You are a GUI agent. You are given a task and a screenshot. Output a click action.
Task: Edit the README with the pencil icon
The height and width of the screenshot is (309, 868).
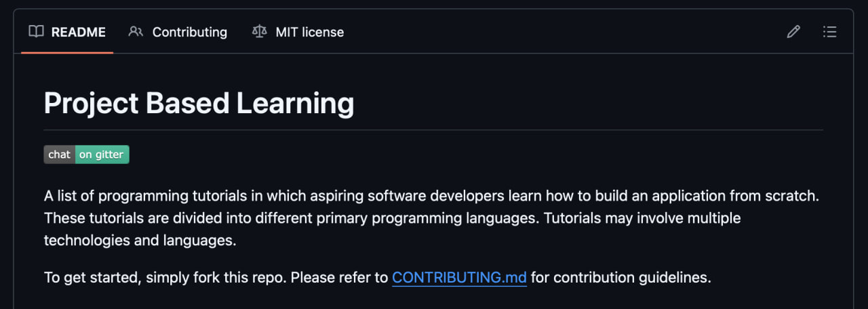(x=793, y=32)
